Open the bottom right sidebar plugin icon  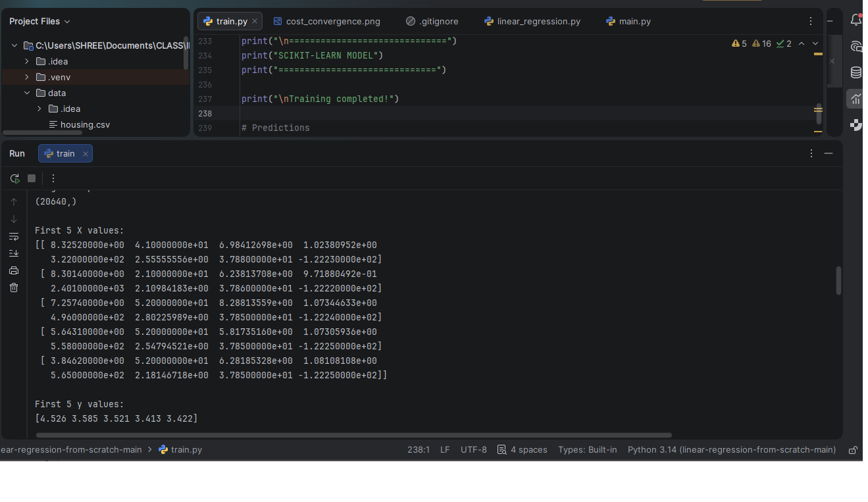click(855, 124)
